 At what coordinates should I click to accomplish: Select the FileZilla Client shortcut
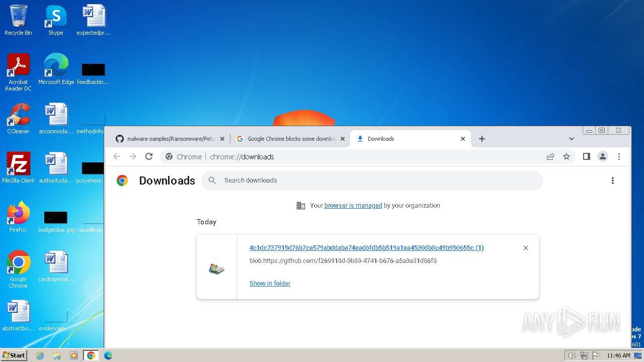pos(18,167)
